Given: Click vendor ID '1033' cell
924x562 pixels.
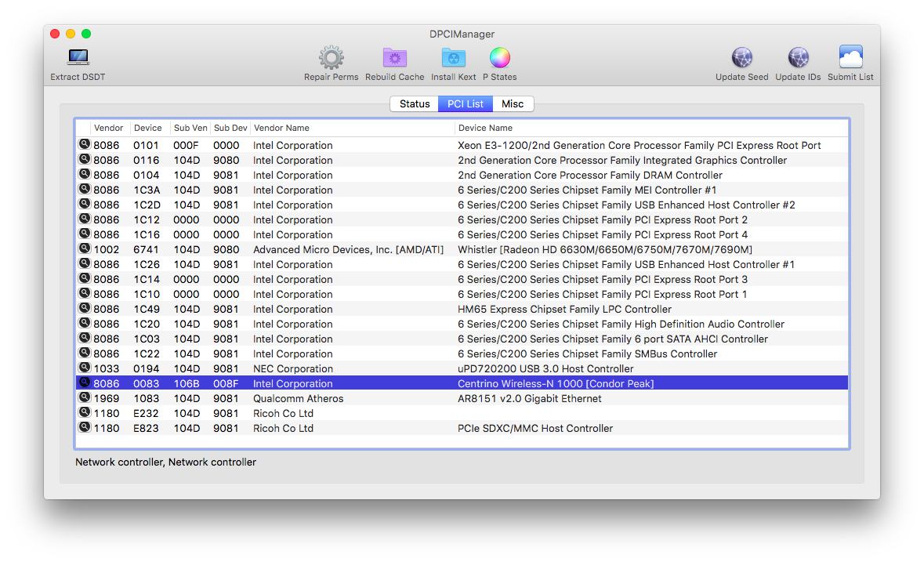Looking at the screenshot, I should point(106,368).
